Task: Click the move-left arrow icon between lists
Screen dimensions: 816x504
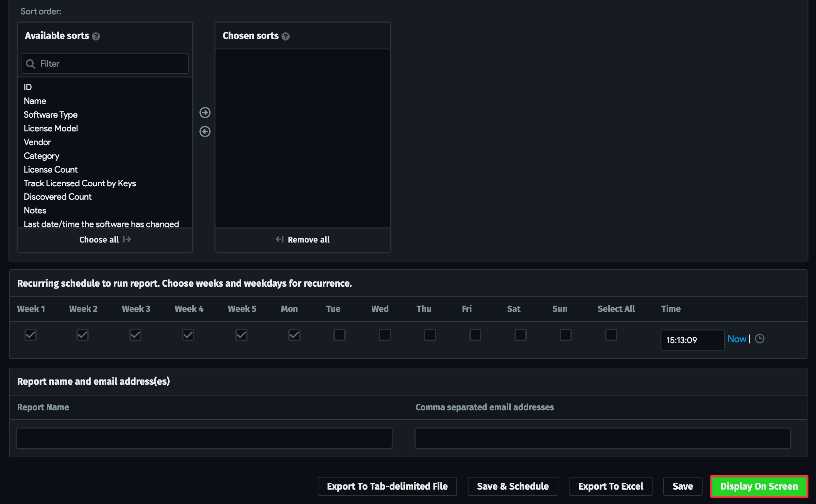Action: (205, 131)
